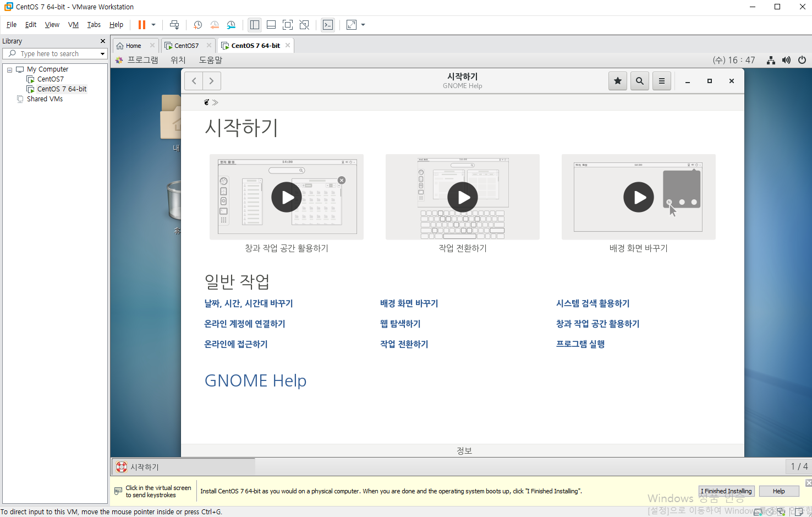The height and width of the screenshot is (517, 812).
Task: Open the snapshot manager
Action: pos(231,25)
